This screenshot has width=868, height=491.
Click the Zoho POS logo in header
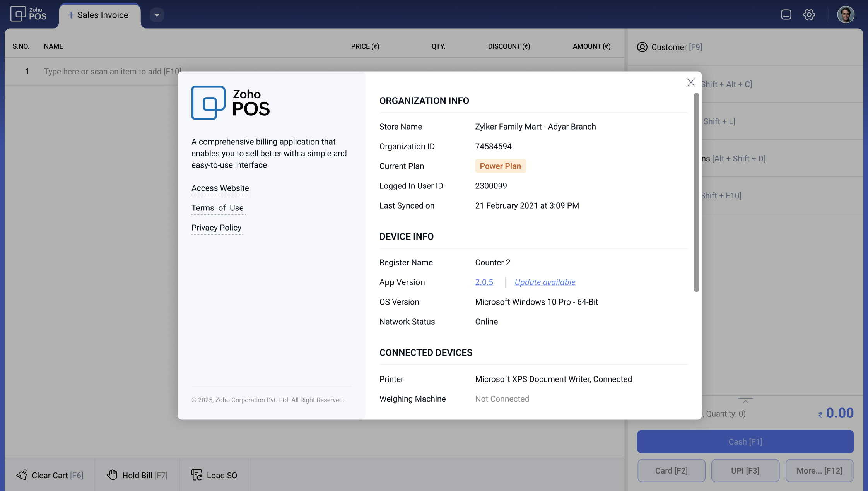28,14
